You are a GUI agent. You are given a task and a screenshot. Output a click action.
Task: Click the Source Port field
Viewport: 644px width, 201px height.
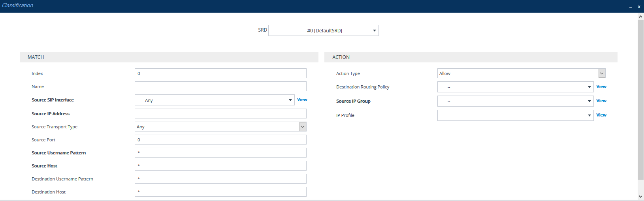pyautogui.click(x=220, y=140)
